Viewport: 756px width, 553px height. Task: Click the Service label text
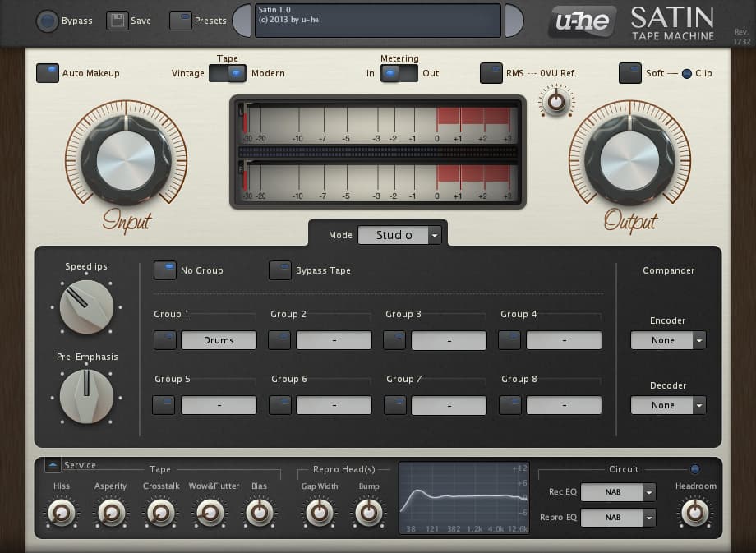click(80, 465)
